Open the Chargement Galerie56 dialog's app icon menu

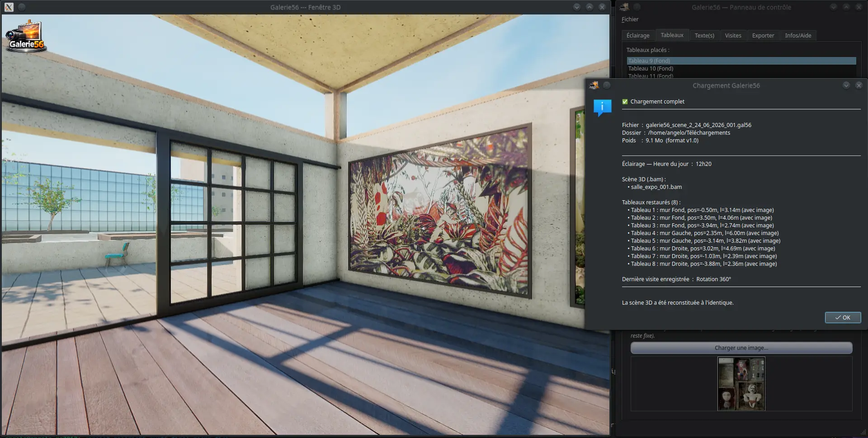click(594, 85)
